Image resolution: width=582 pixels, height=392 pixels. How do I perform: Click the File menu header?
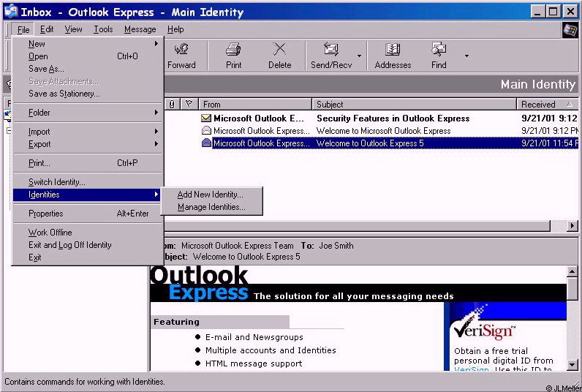pyautogui.click(x=23, y=30)
